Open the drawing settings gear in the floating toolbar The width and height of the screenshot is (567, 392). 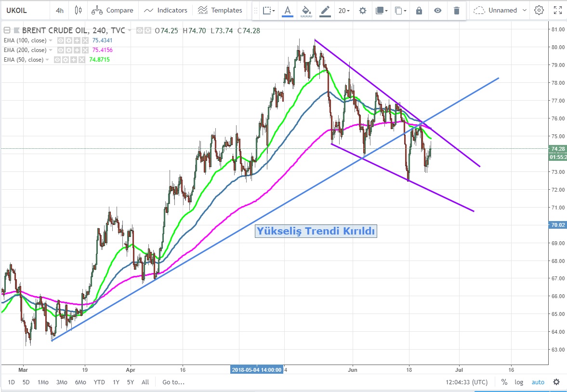coord(363,11)
